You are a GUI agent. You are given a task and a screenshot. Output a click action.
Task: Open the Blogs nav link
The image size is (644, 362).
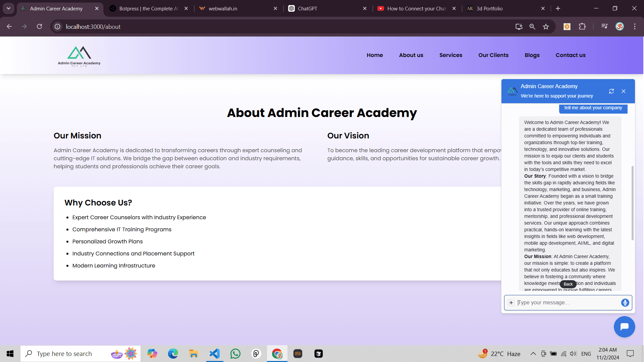[x=532, y=55]
